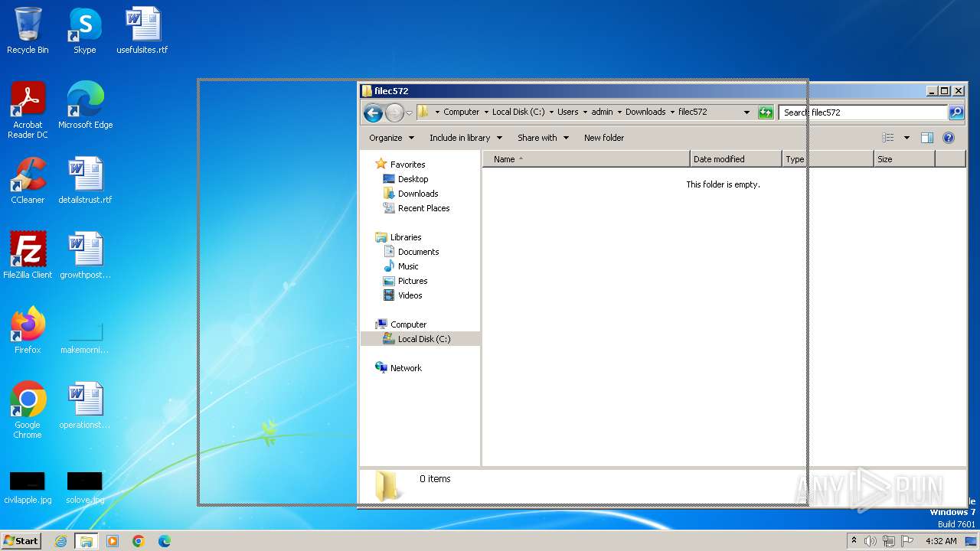Open the Include in library menu
This screenshot has width=980, height=551.
tap(465, 138)
